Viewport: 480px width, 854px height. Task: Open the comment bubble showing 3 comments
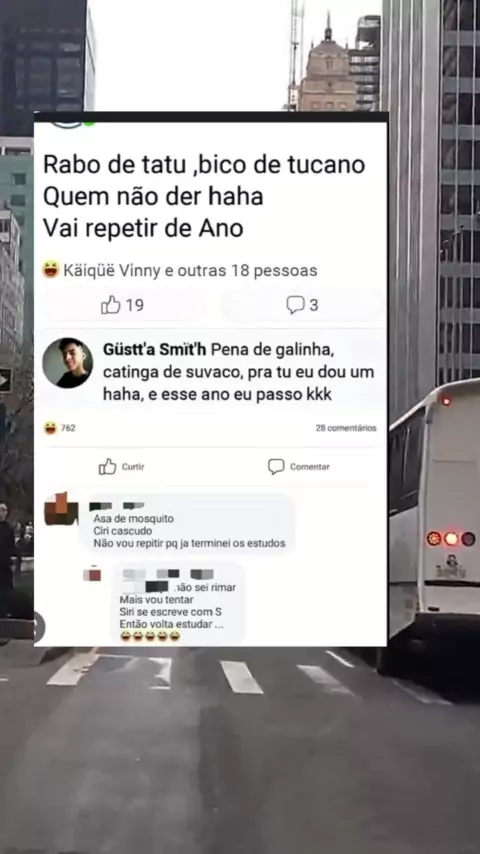(x=295, y=305)
